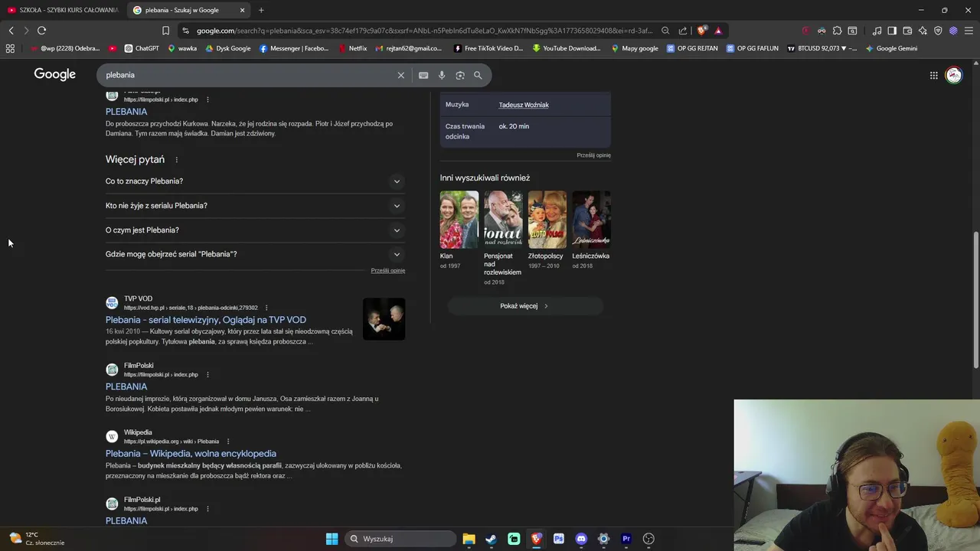Open File Explorer from the taskbar

point(469,539)
